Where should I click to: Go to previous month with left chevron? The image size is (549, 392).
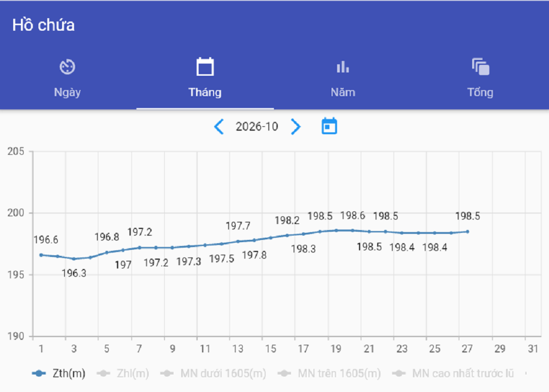(219, 127)
